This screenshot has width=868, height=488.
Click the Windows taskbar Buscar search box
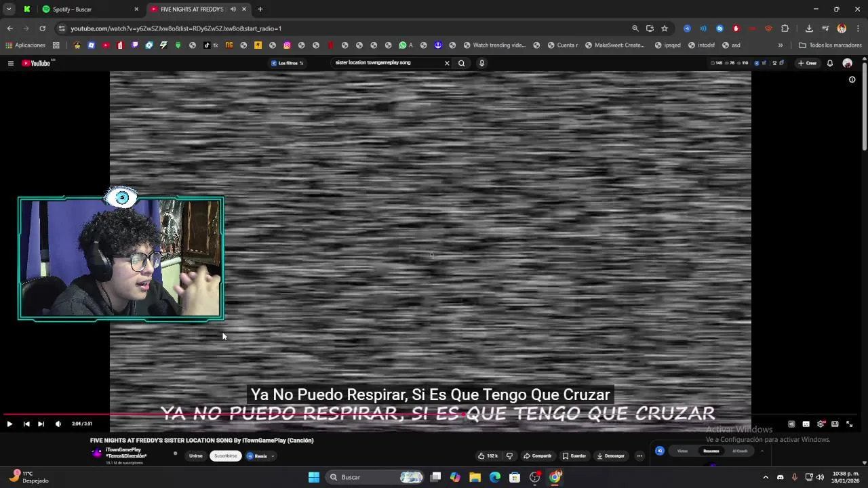[376, 477]
